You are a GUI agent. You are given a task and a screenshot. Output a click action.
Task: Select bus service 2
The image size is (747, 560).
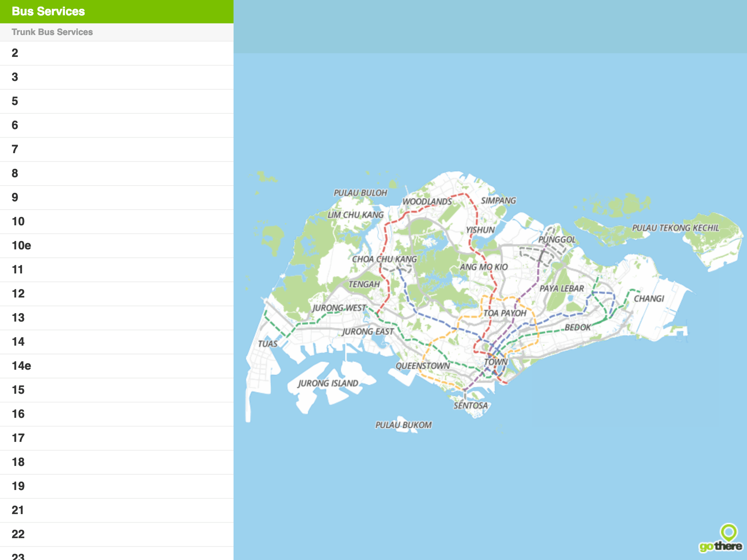(15, 53)
